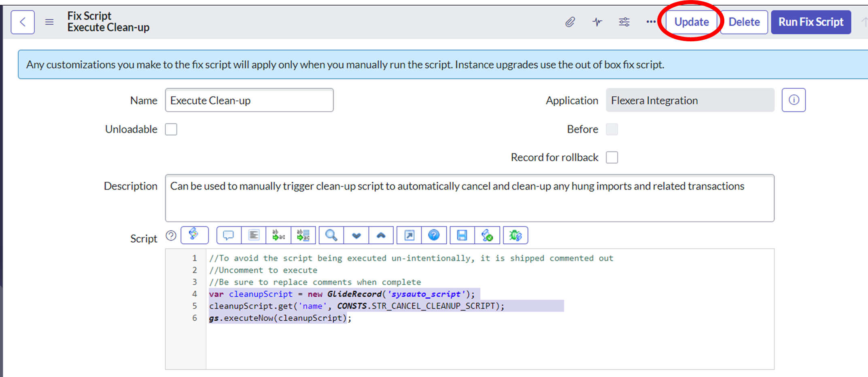Click the find next down-arrow icon
The width and height of the screenshot is (868, 377).
tap(356, 235)
